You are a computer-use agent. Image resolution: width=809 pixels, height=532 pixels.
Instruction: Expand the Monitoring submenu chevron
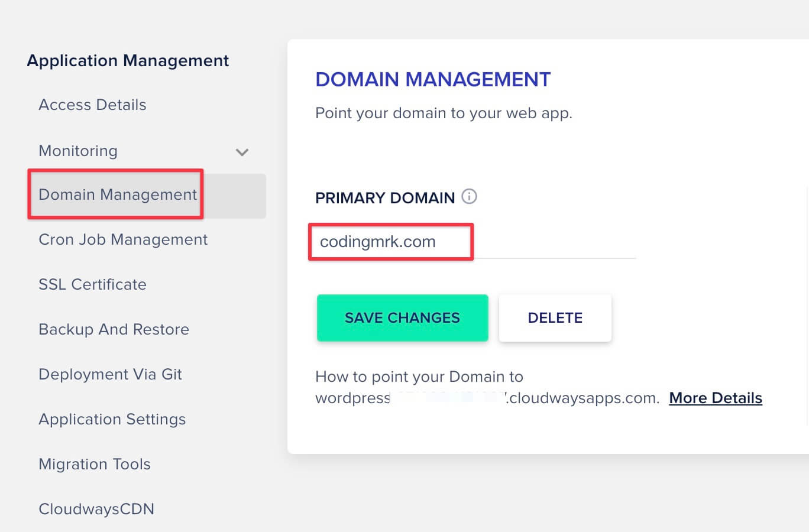[x=242, y=152]
